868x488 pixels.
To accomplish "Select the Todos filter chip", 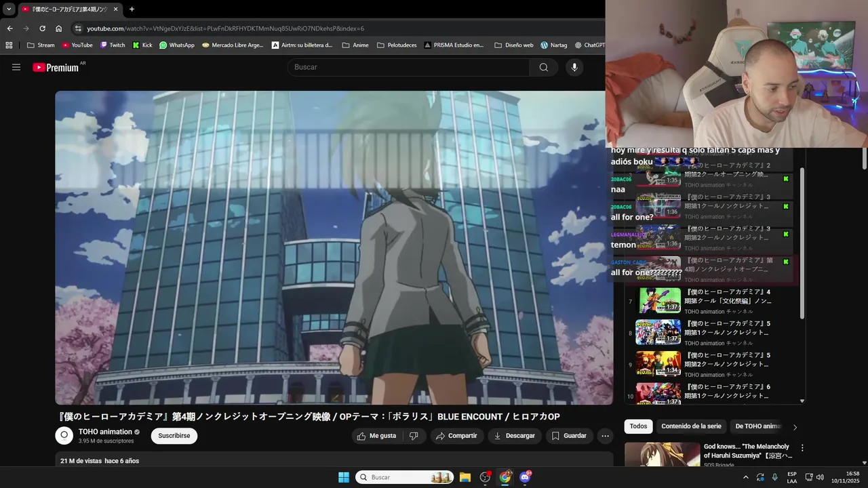I will [x=638, y=426].
